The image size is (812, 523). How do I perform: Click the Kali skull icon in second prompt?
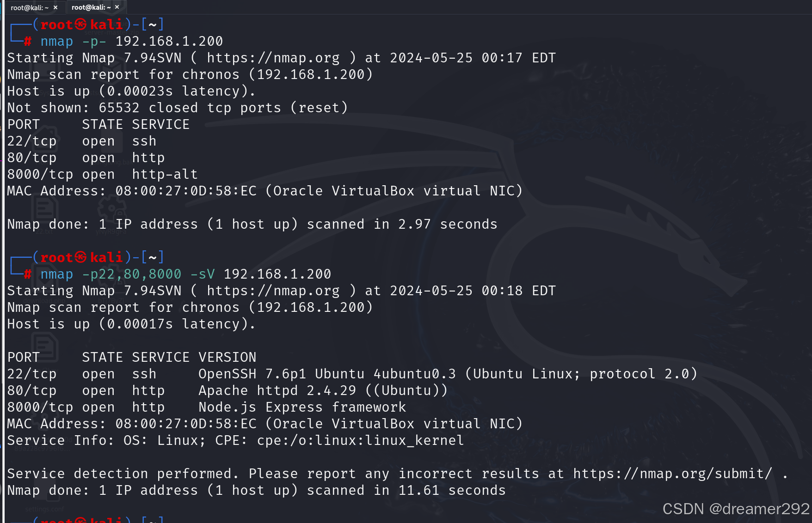coord(81,257)
